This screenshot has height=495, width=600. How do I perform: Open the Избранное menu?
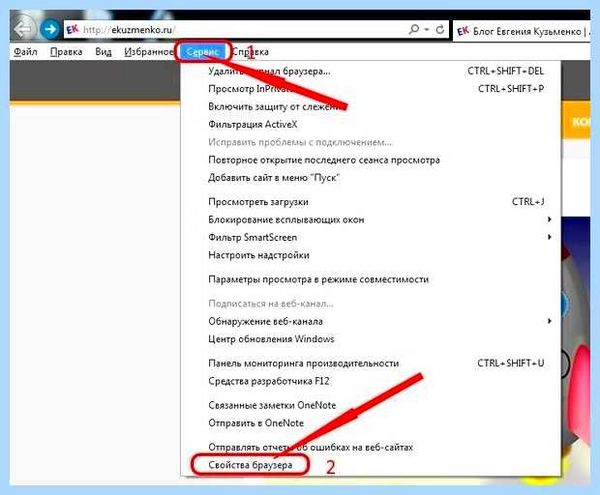click(x=148, y=52)
